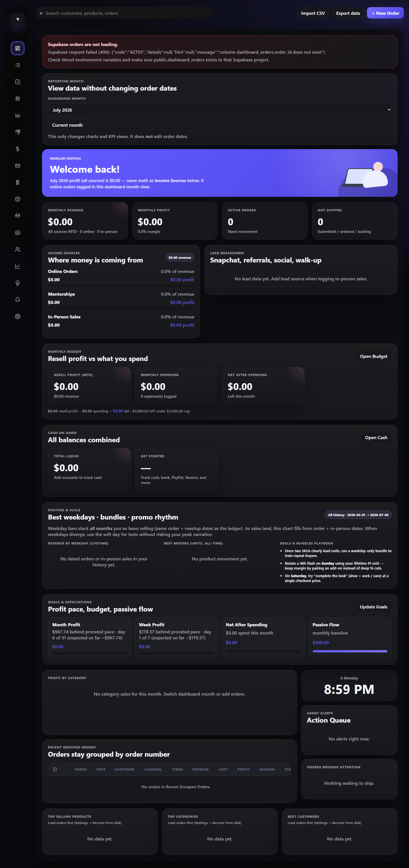Toggle the select-all checkbox in orders table
The width and height of the screenshot is (409, 868).
[x=55, y=769]
